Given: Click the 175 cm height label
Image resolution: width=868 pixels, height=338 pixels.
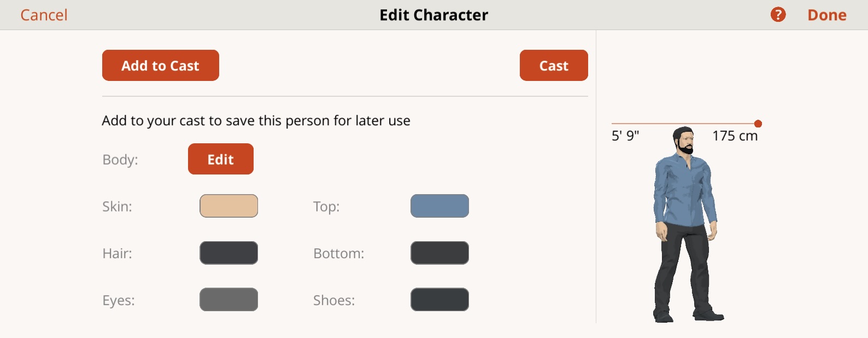Looking at the screenshot, I should pyautogui.click(x=735, y=136).
